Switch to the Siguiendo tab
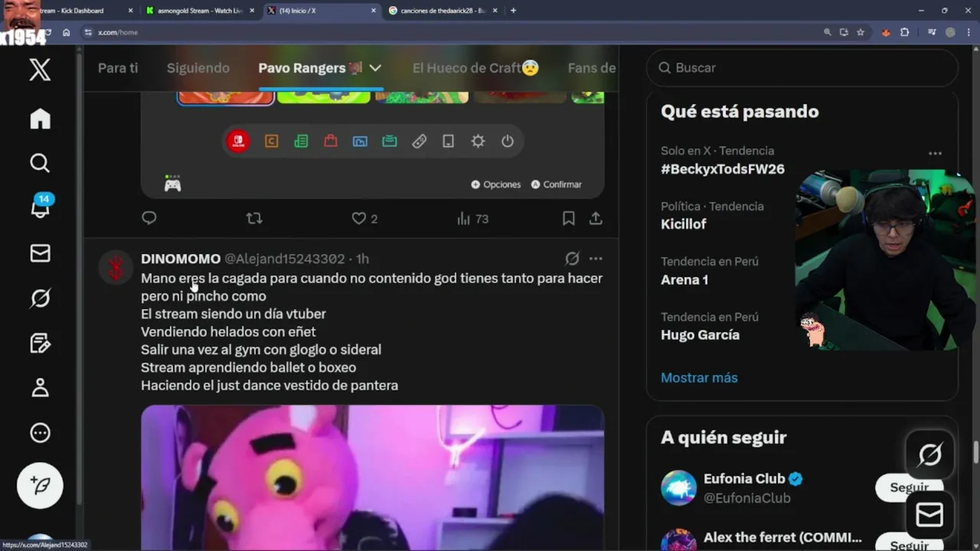The width and height of the screenshot is (980, 551). [198, 68]
